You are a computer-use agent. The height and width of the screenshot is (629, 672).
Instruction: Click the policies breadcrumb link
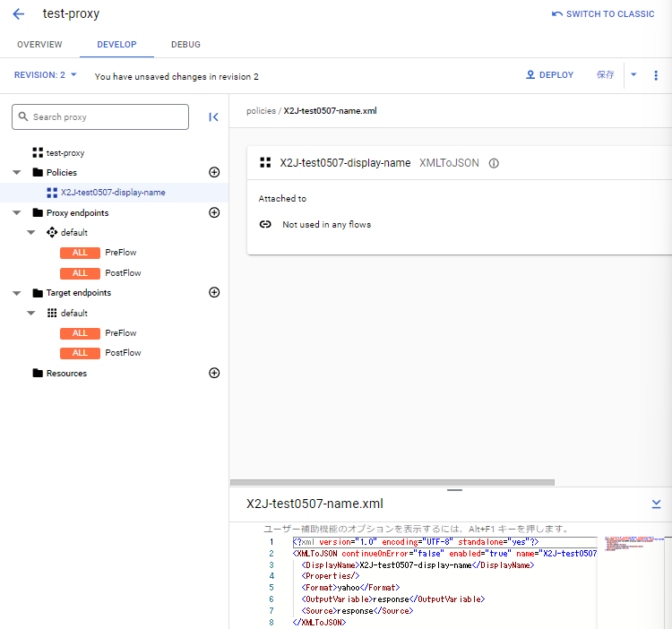pyautogui.click(x=261, y=111)
